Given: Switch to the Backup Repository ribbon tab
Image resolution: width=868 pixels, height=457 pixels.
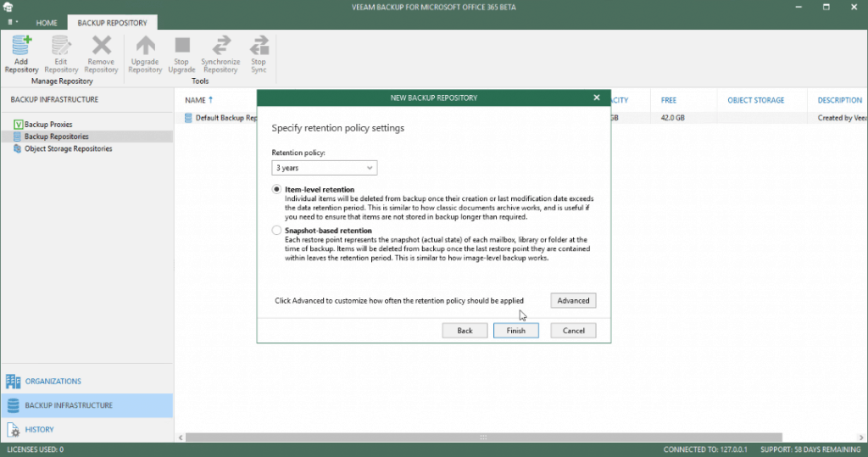Looking at the screenshot, I should click(x=113, y=23).
